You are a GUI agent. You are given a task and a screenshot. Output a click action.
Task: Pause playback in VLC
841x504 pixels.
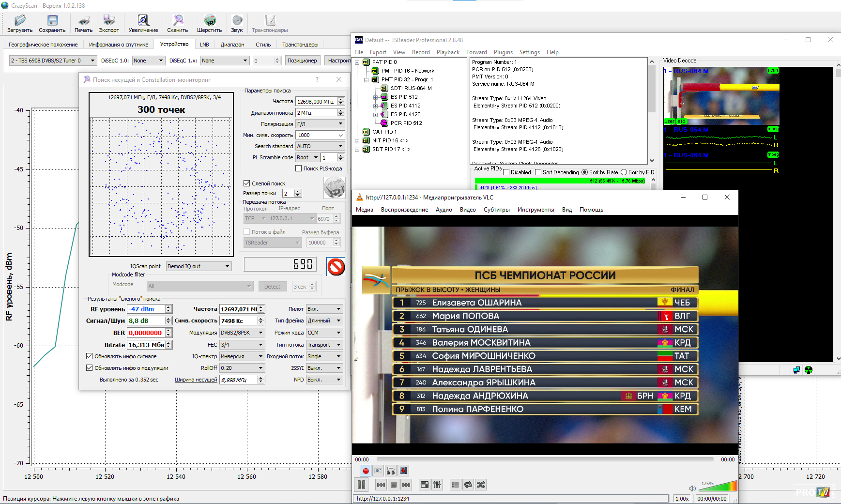point(362,485)
